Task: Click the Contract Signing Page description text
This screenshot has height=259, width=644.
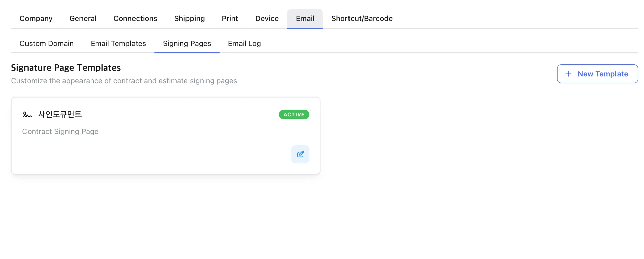Action: [x=60, y=132]
